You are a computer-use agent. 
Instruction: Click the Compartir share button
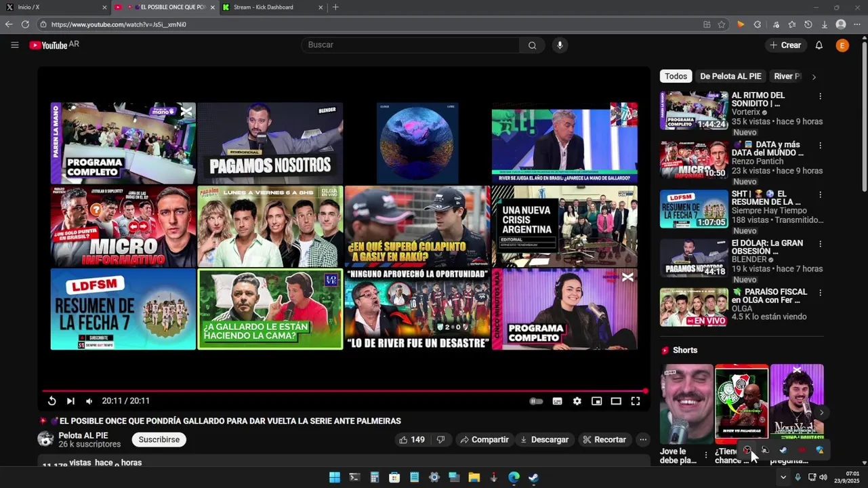click(x=484, y=439)
